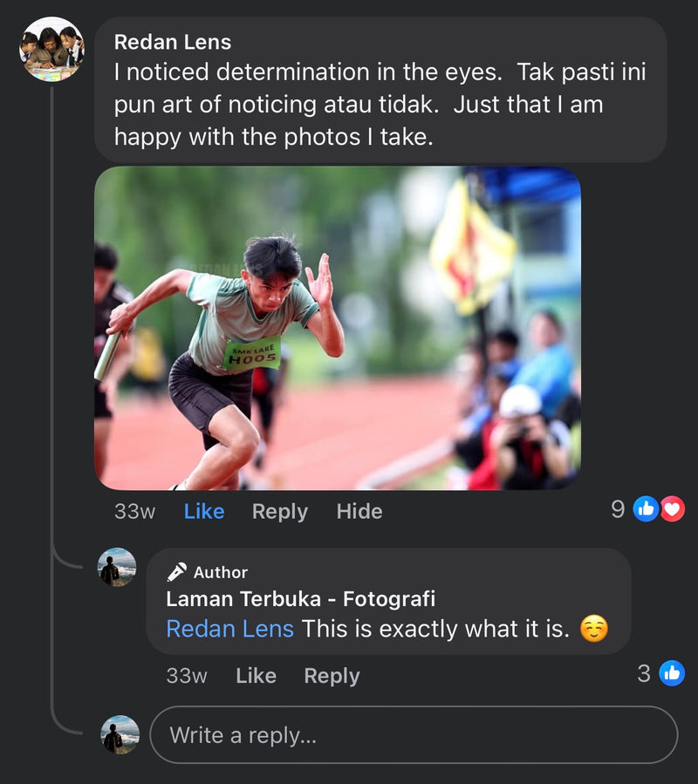Click the smiling emoji in reply
This screenshot has height=784, width=698.
(x=593, y=628)
